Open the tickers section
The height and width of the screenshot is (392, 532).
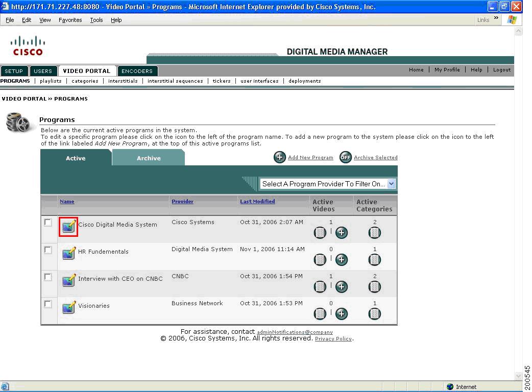coord(222,81)
